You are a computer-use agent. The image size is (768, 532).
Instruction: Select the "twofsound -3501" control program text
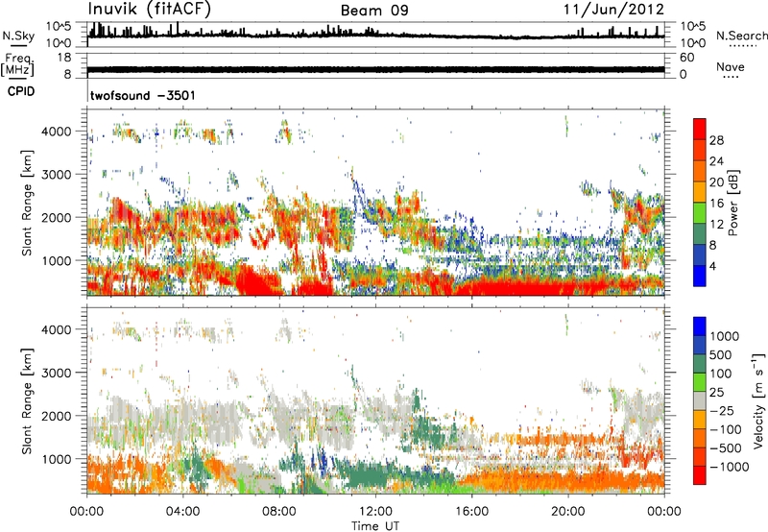pyautogui.click(x=142, y=95)
